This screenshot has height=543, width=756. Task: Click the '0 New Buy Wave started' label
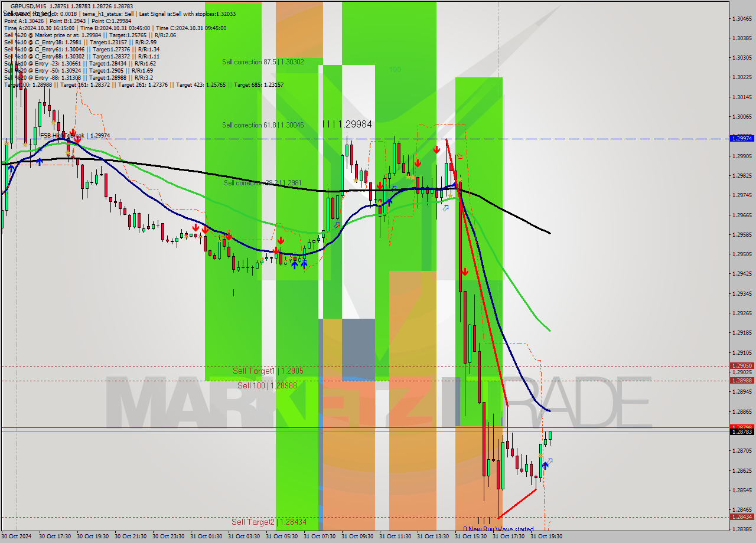click(x=498, y=529)
